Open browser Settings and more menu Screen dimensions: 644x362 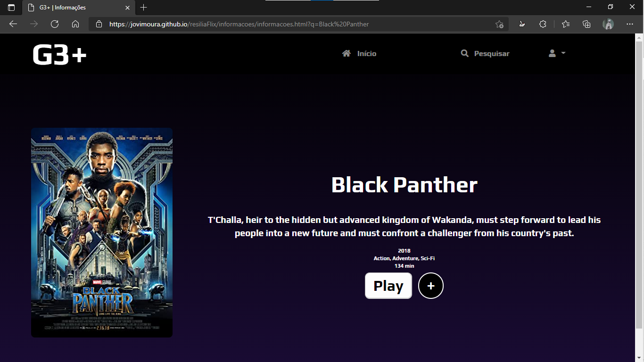[x=630, y=24]
